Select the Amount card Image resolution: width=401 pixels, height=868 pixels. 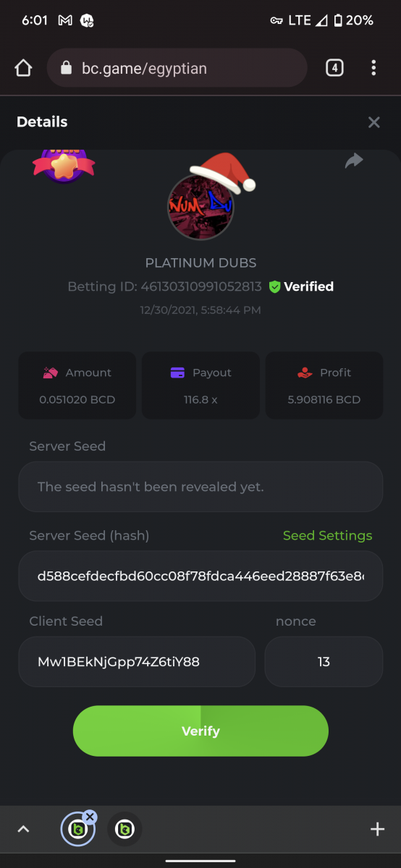point(77,386)
